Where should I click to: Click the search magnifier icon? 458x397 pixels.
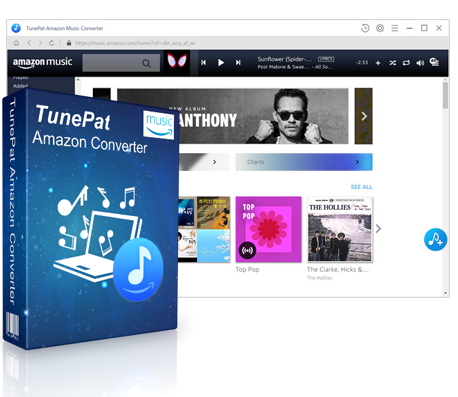146,63
